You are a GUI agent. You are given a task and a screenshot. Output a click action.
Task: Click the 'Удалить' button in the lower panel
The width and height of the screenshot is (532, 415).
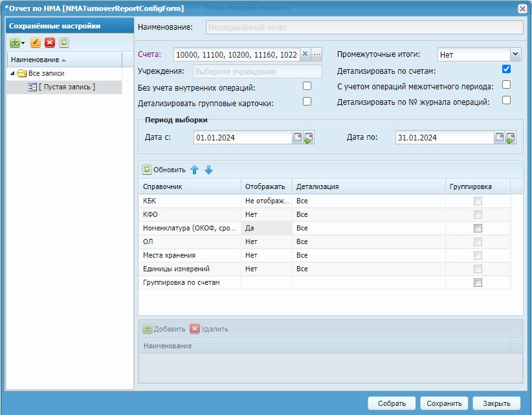point(209,329)
